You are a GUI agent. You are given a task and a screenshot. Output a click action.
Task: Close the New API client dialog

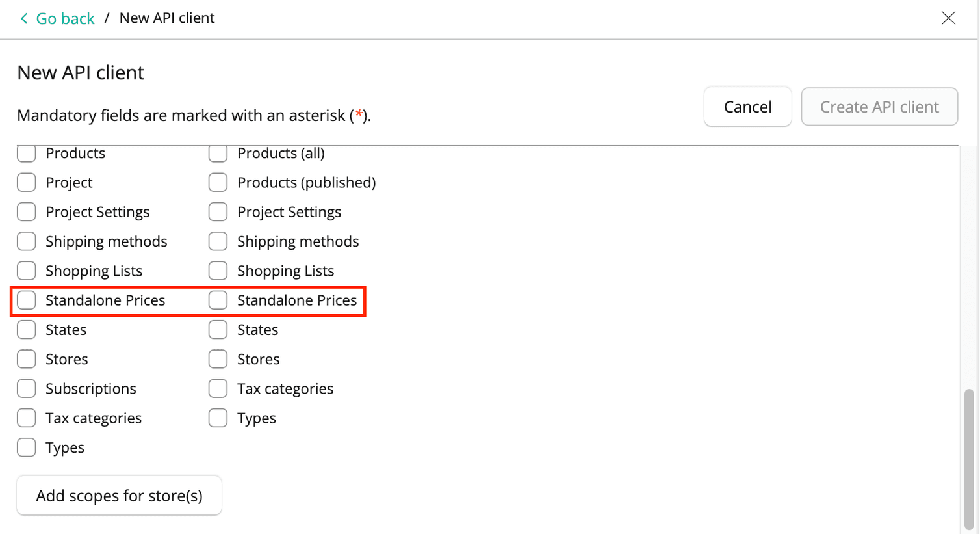(948, 18)
